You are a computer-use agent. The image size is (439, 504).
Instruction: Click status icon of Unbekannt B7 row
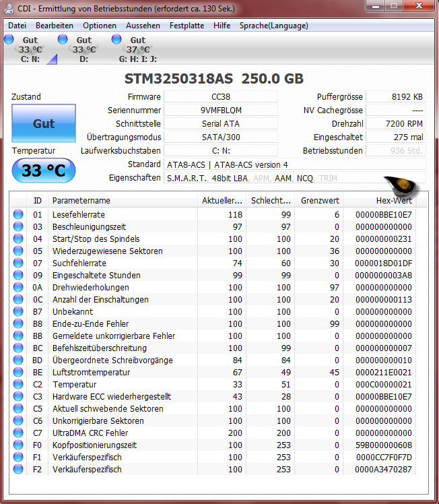tap(18, 311)
